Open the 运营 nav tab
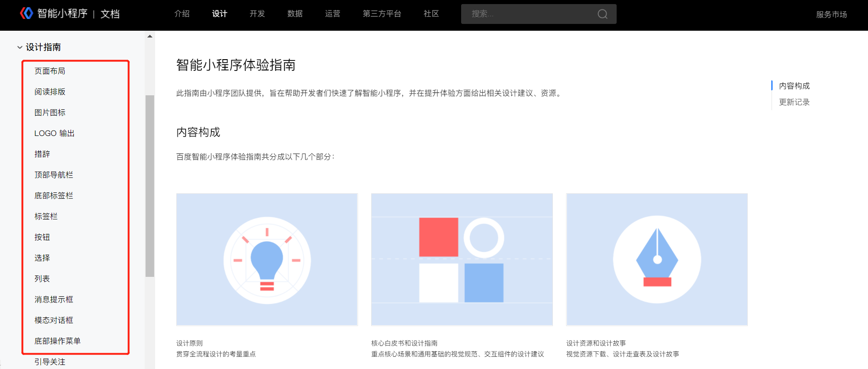This screenshot has height=369, width=868. pos(332,14)
